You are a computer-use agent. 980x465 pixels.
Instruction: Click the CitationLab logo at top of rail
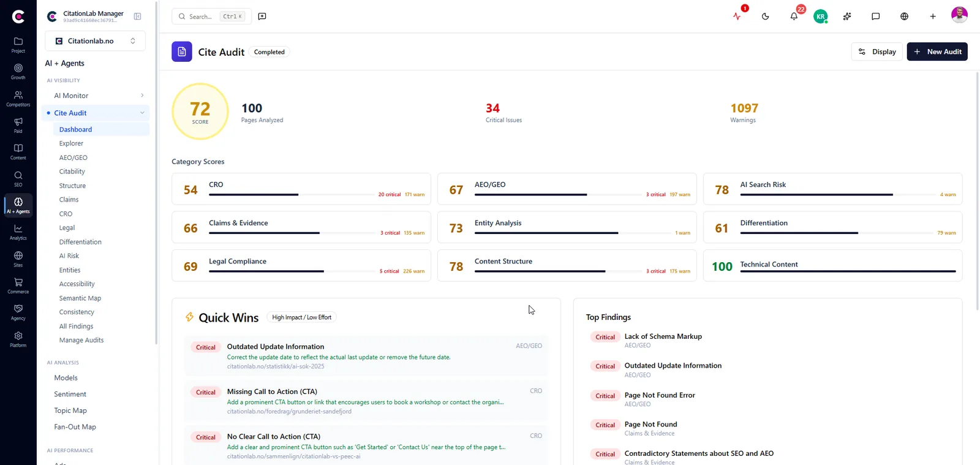pos(18,17)
